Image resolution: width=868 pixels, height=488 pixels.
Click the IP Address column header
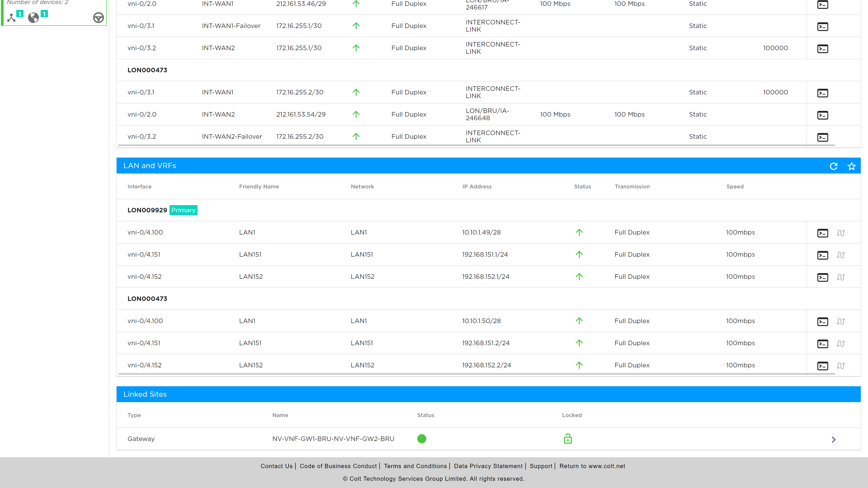[x=477, y=187]
